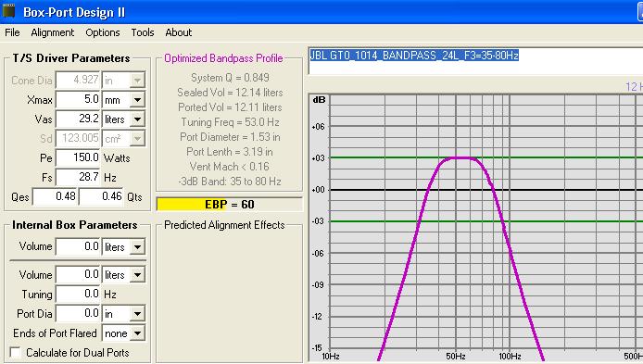
Task: Click the Box-Port Design II app icon
Action: [8, 11]
